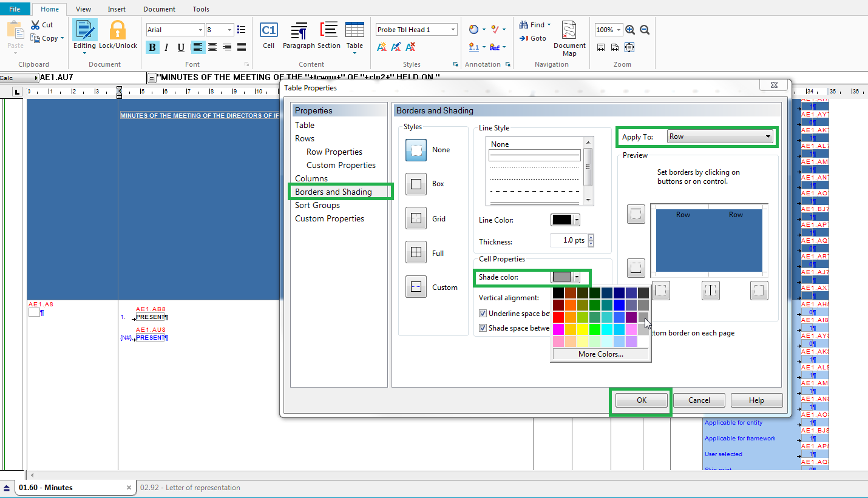Toggle Shade space between checkbox
This screenshot has width=868, height=498.
[x=483, y=328]
